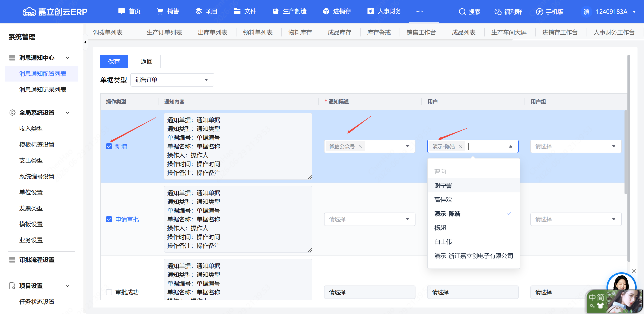Click the 全局系统设置 gear icon
Image resolution: width=644 pixels, height=314 pixels.
tap(12, 113)
